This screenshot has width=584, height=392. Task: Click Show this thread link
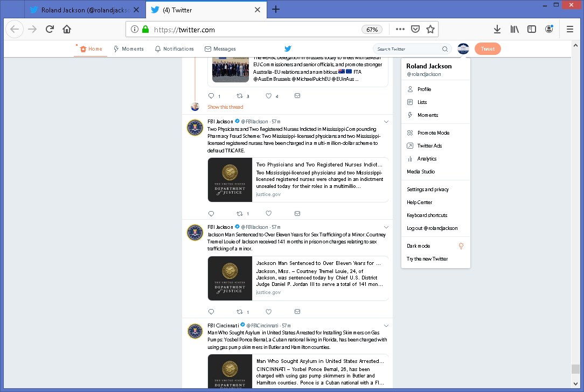(x=225, y=107)
